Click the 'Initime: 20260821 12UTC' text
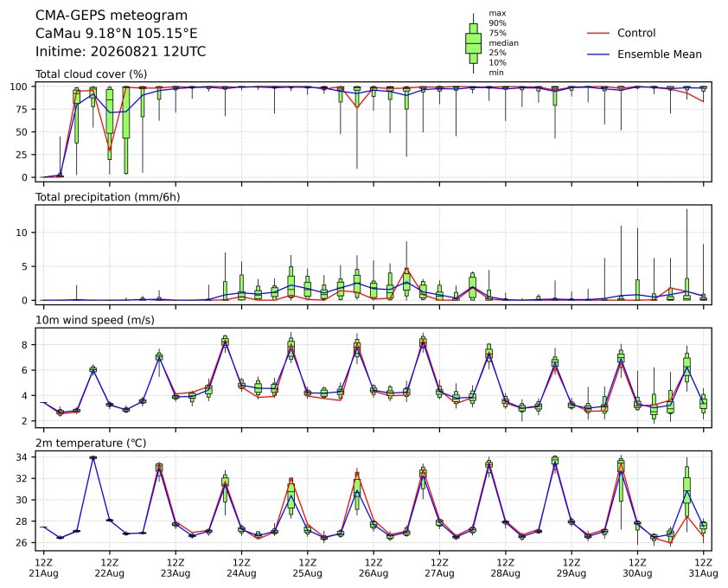 121,51
